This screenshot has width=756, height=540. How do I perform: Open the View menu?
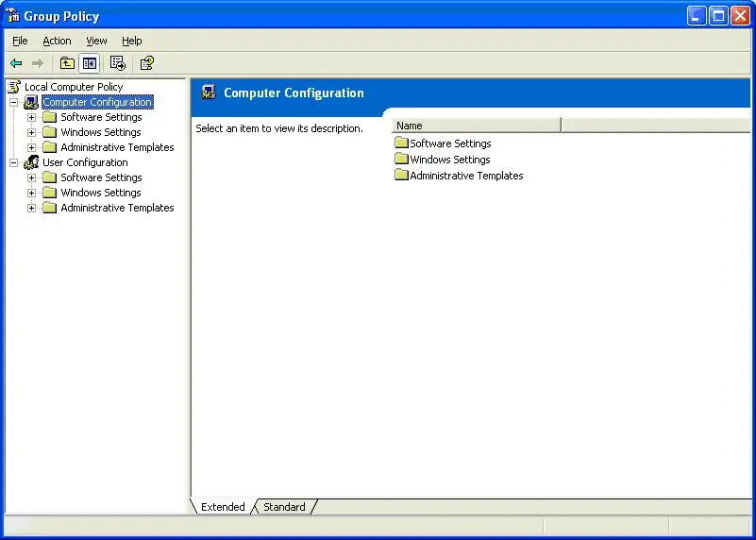96,41
